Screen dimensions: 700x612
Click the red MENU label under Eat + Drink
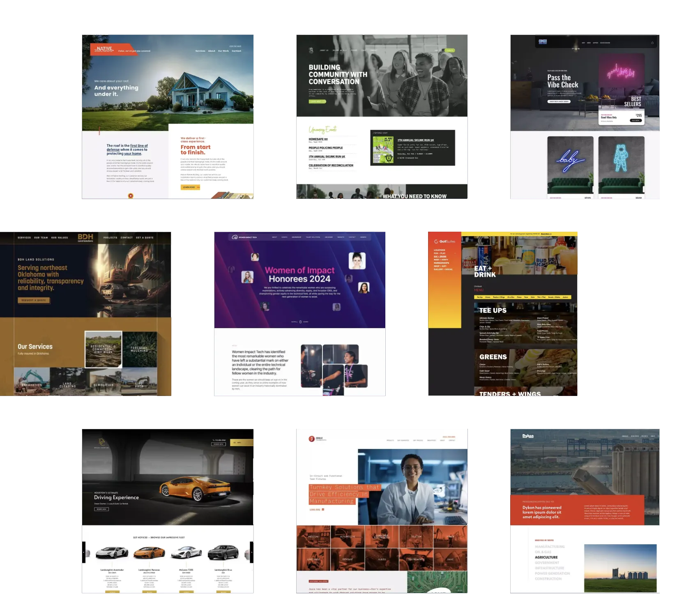click(479, 290)
